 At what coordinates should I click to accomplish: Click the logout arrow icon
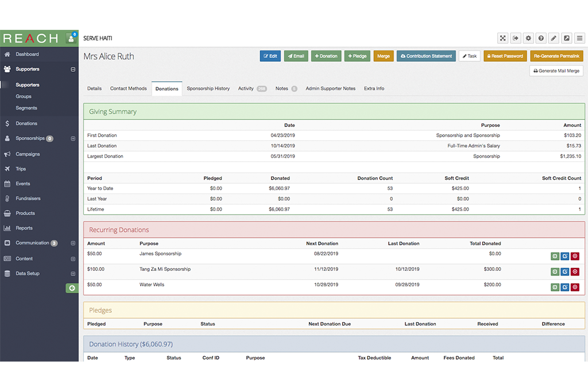pyautogui.click(x=516, y=38)
